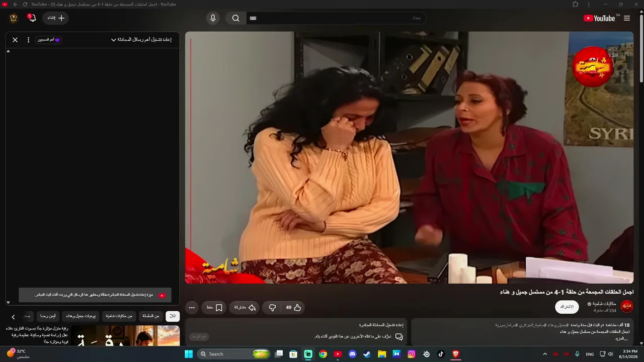Switch the ENG input language indicator

[x=590, y=354]
